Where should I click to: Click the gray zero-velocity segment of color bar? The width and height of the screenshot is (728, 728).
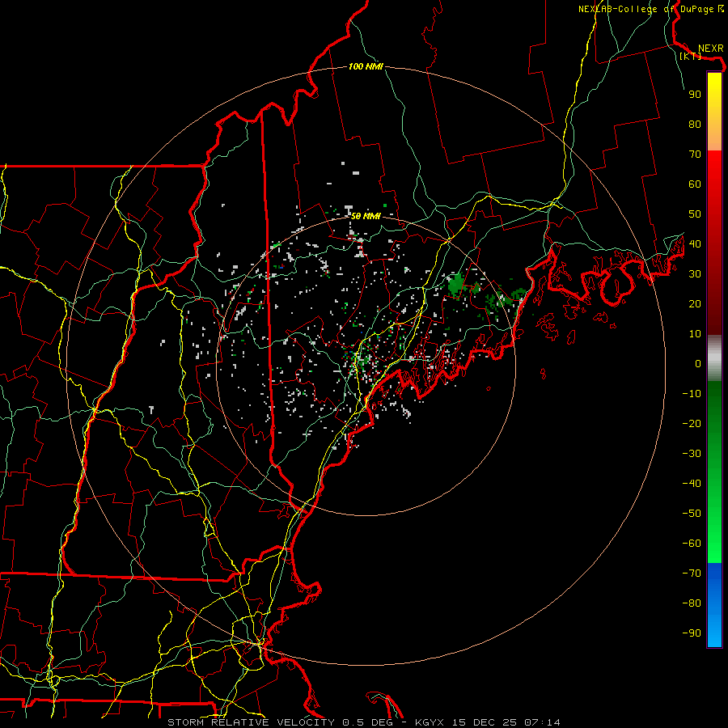coord(714,358)
